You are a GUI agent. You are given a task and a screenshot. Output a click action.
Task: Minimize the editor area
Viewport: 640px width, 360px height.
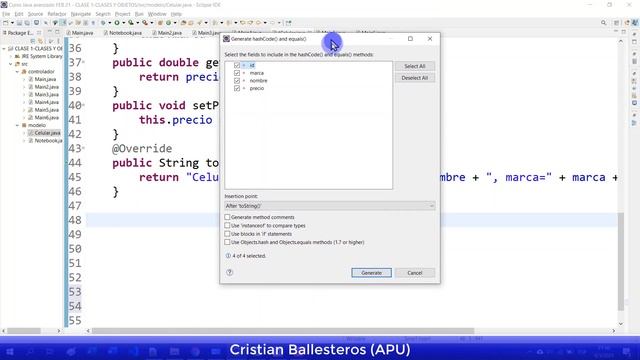[x=616, y=32]
